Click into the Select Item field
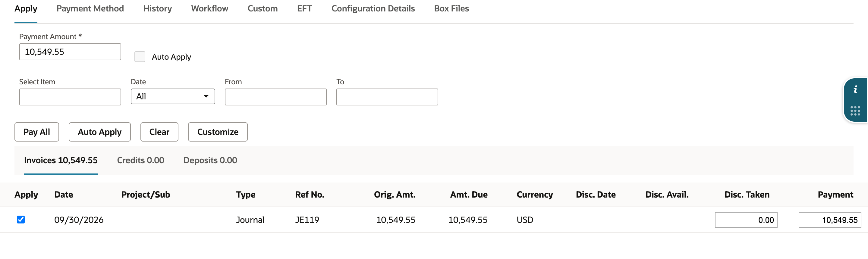 (x=70, y=97)
